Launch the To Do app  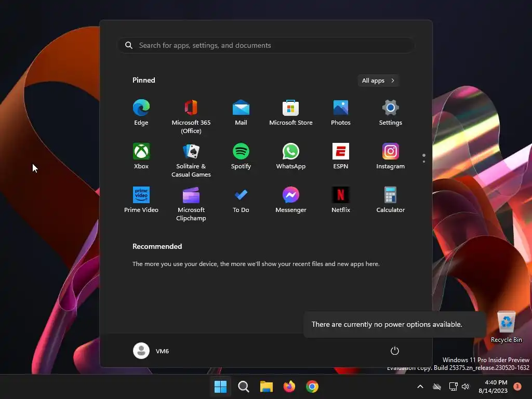click(241, 200)
